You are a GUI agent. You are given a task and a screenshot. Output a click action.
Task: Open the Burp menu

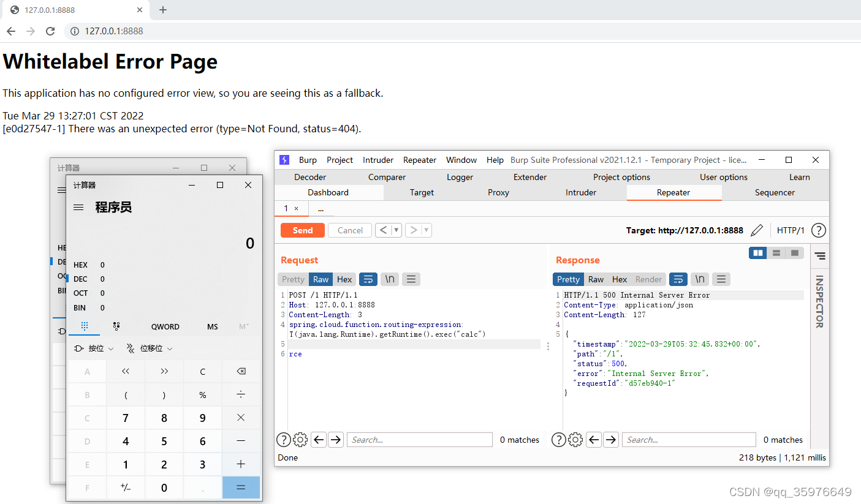[308, 160]
